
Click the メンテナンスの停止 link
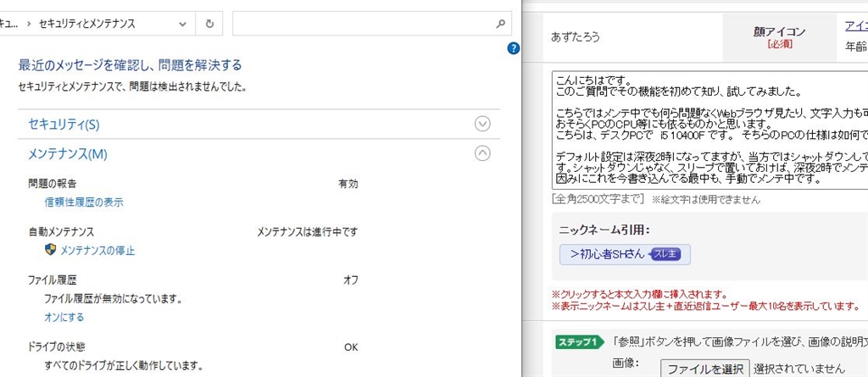pyautogui.click(x=97, y=250)
